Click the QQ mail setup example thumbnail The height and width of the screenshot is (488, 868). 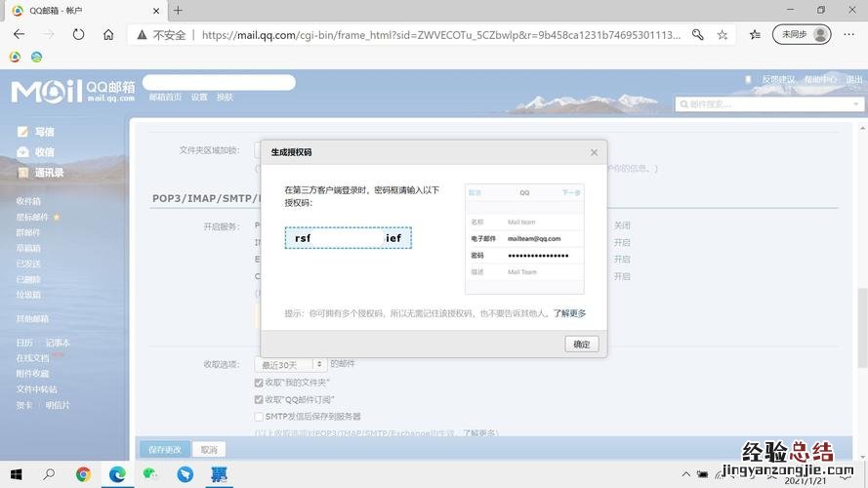(524, 238)
